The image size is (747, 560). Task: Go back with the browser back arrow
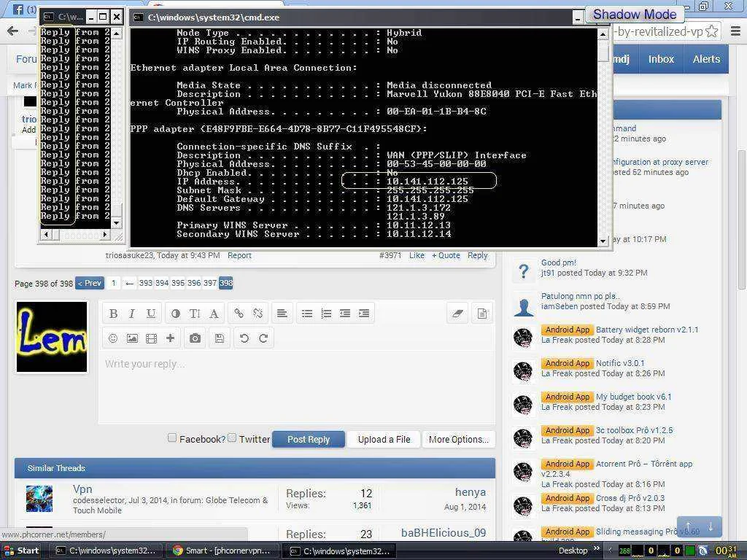(13, 31)
